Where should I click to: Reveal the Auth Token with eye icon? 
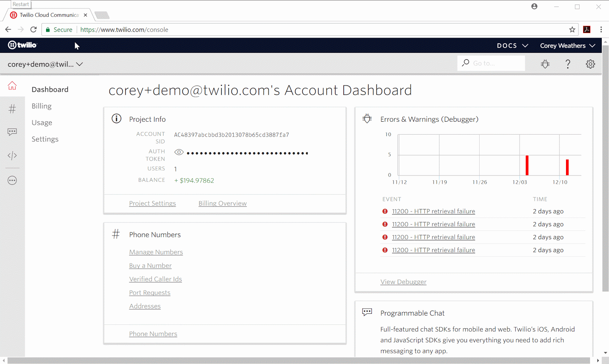(x=179, y=152)
